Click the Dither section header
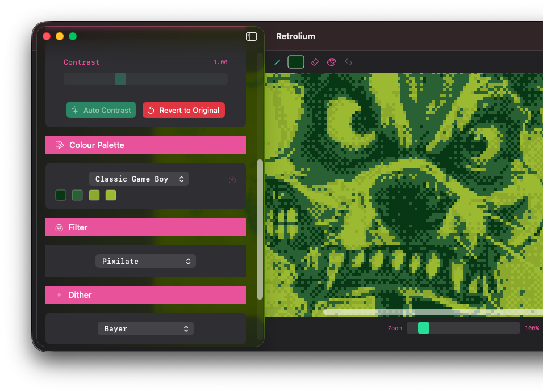The width and height of the screenshot is (543, 392). tap(145, 295)
